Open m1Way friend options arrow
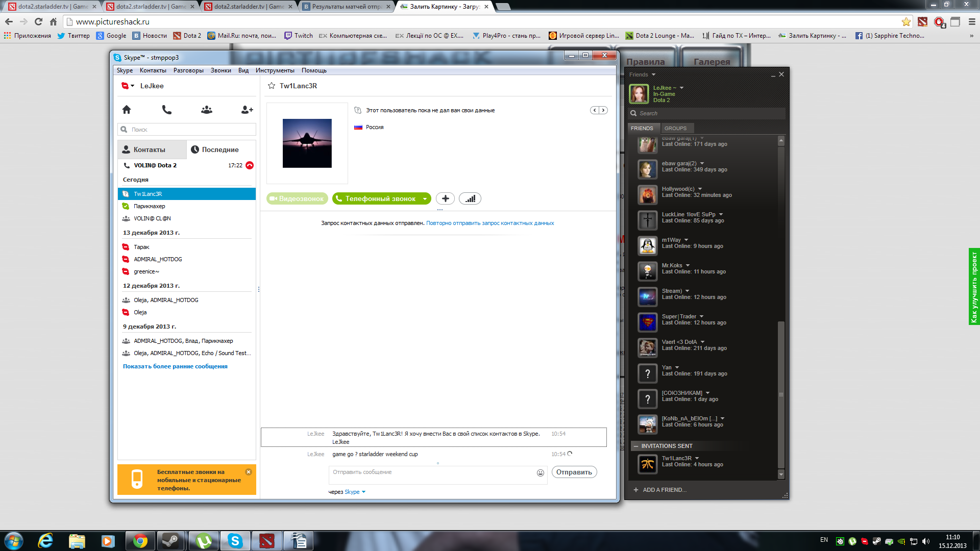The height and width of the screenshot is (551, 980). tap(686, 240)
